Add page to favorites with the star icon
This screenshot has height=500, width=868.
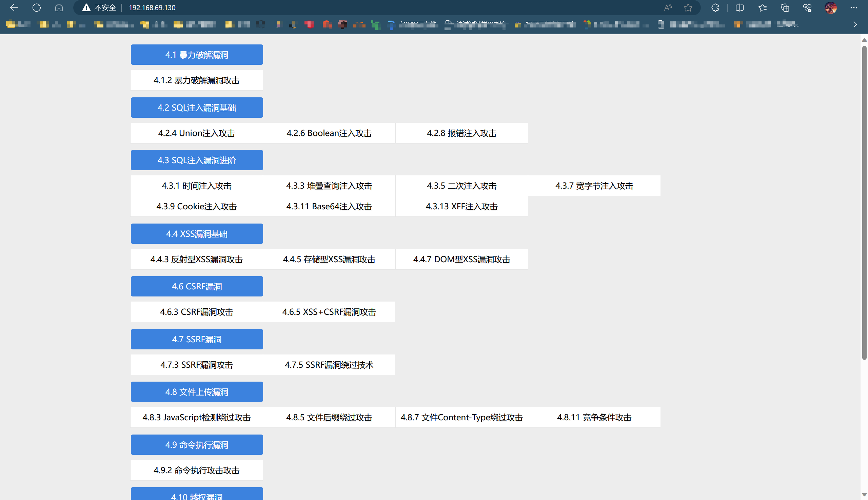click(688, 7)
